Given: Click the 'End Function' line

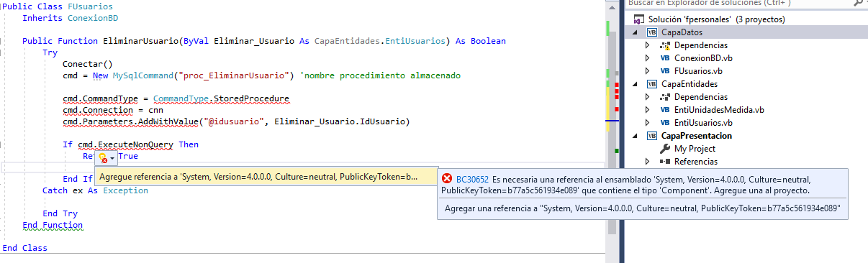Looking at the screenshot, I should pyautogui.click(x=53, y=225).
